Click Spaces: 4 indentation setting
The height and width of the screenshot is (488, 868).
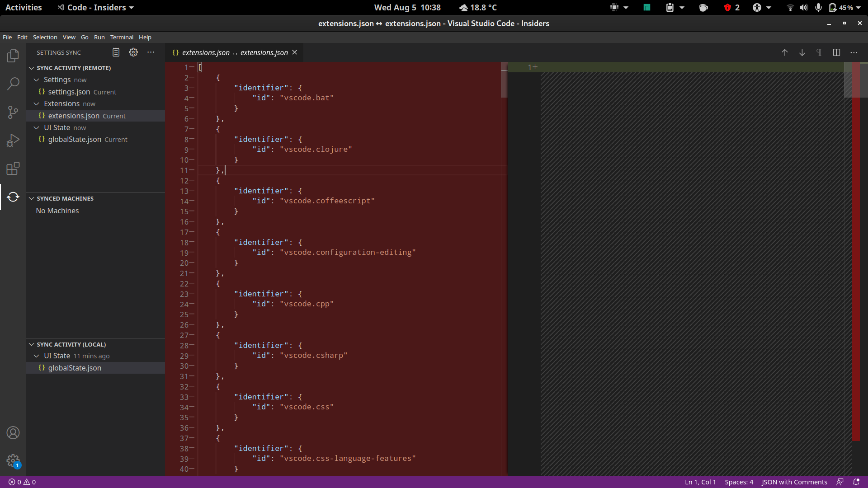pyautogui.click(x=739, y=482)
